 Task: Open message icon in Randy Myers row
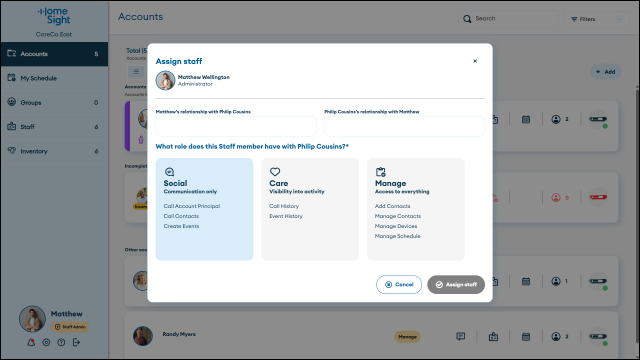tap(460, 336)
